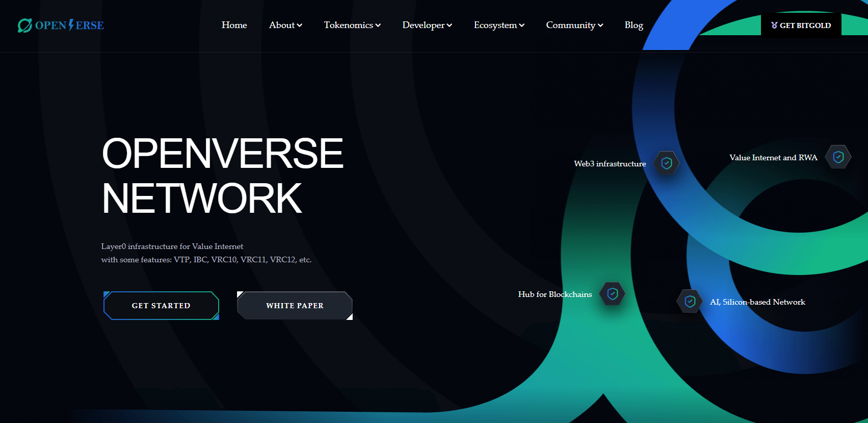868x423 pixels.
Task: Click the Hub for Blockchains label
Action: (555, 294)
